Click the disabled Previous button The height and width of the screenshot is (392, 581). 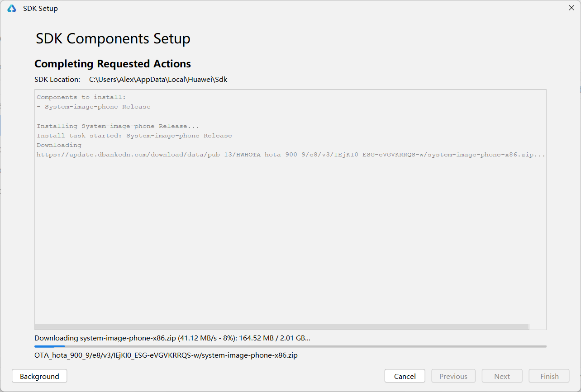[453, 376]
